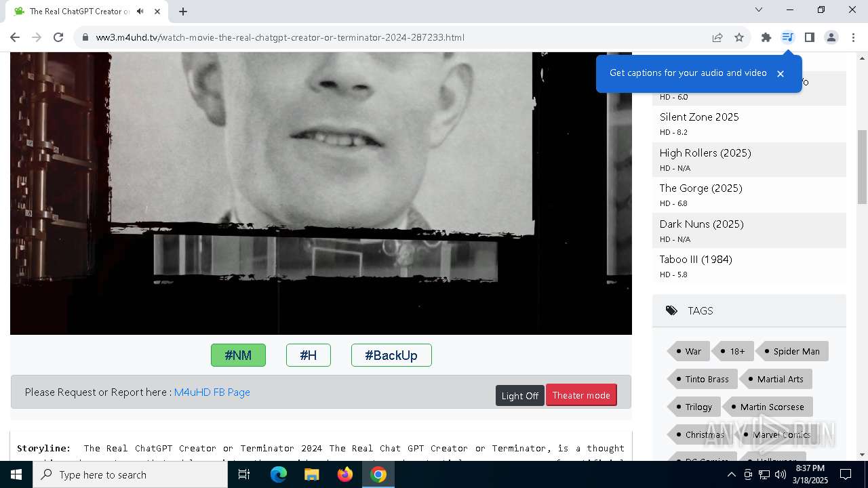Share this page icon
Screen dimensions: 868x488
coord(717,37)
